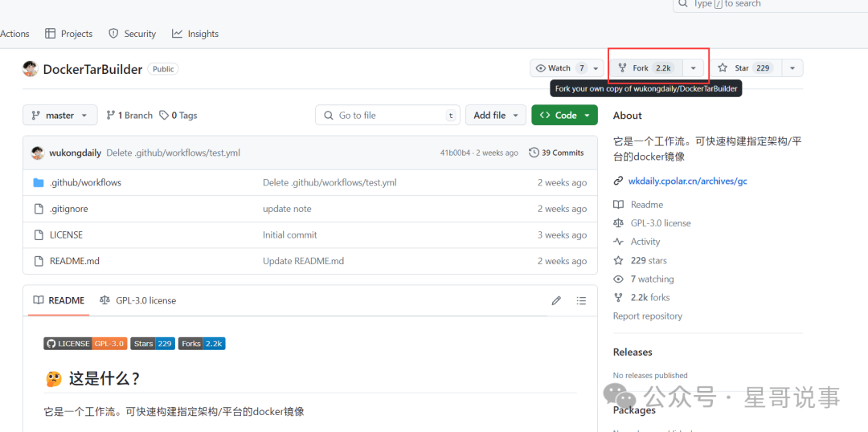
Task: Open the DockerTarBuilder repository title link
Action: point(92,69)
